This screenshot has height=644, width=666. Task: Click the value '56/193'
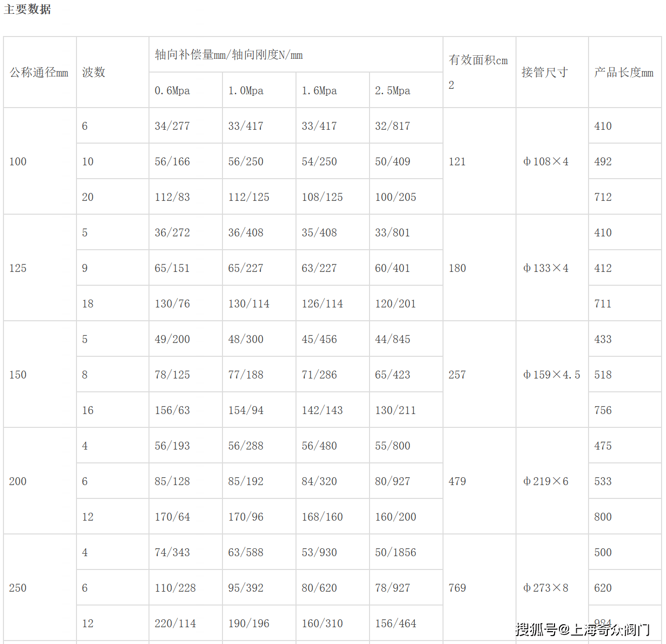[172, 446]
